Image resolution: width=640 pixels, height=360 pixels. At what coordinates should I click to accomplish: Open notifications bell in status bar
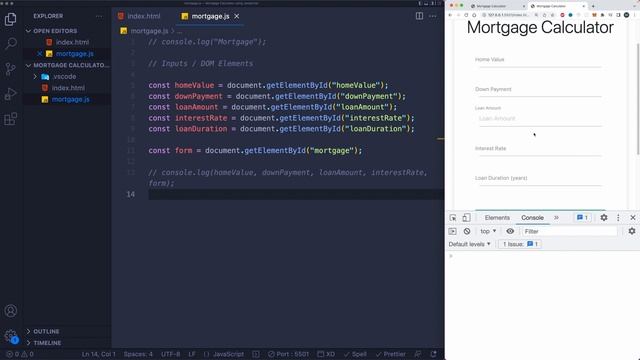433,354
